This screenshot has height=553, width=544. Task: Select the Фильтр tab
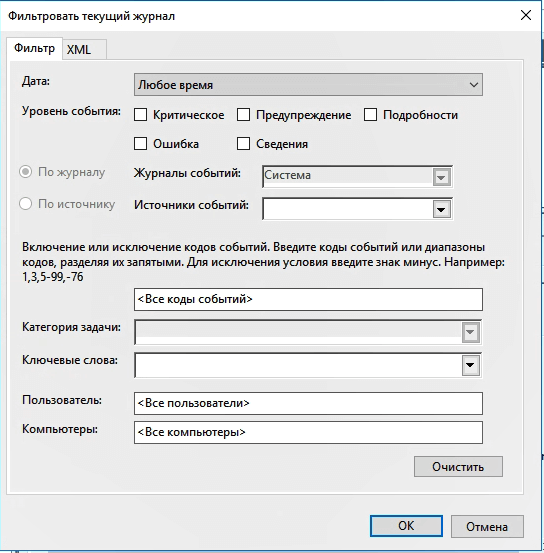[x=35, y=48]
